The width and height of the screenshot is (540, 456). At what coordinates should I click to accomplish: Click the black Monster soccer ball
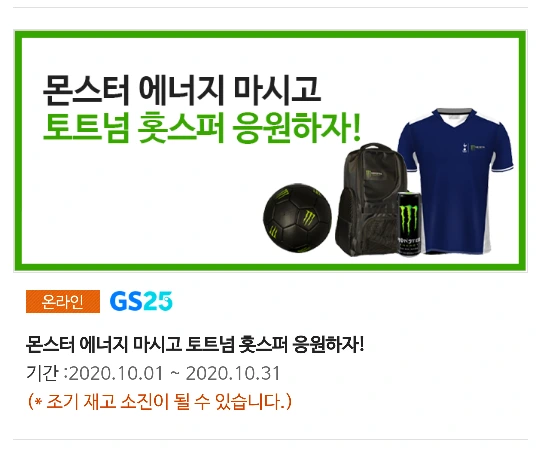coord(298,218)
